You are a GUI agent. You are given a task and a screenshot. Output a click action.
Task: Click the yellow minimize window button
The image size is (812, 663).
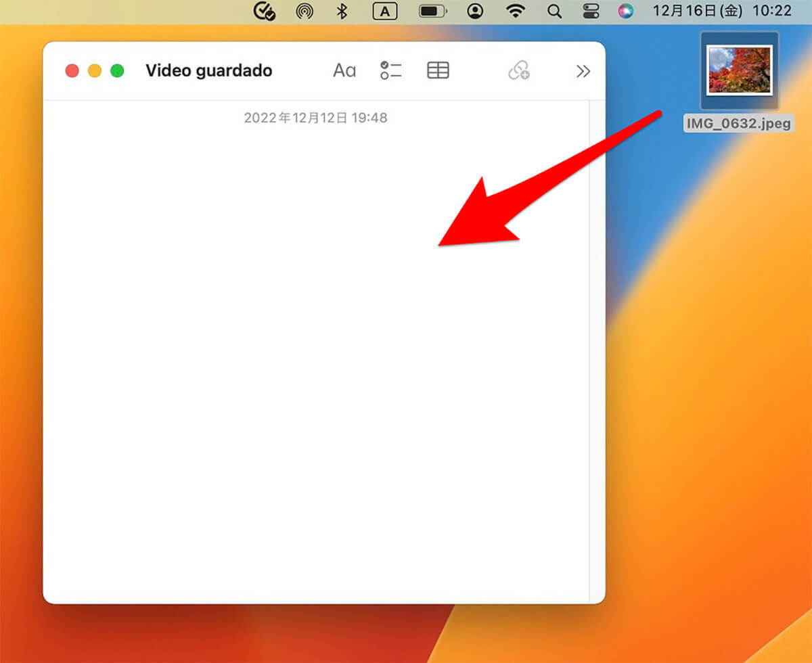[95, 70]
